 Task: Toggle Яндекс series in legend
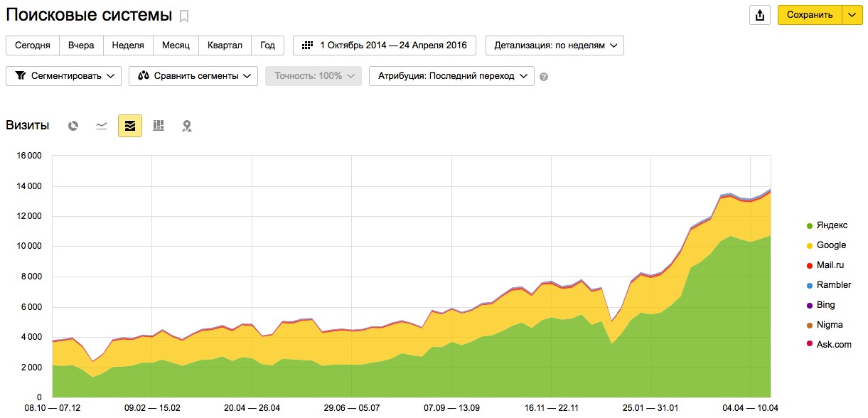[826, 225]
